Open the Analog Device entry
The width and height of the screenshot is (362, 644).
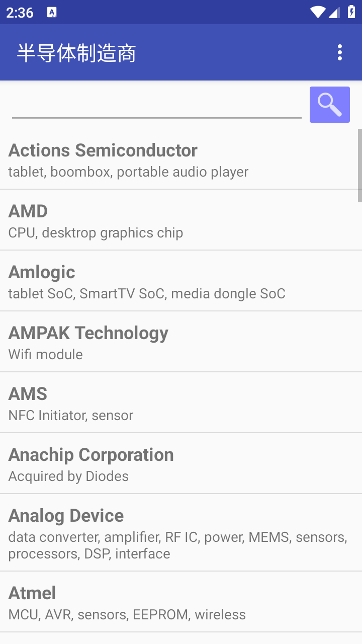point(181,533)
